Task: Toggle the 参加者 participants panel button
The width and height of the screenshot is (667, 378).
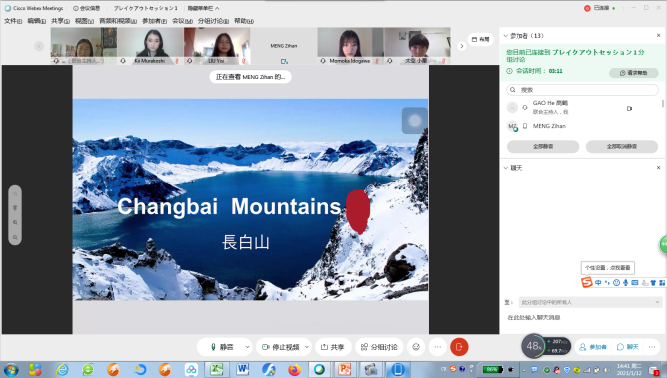Action: pyautogui.click(x=593, y=347)
